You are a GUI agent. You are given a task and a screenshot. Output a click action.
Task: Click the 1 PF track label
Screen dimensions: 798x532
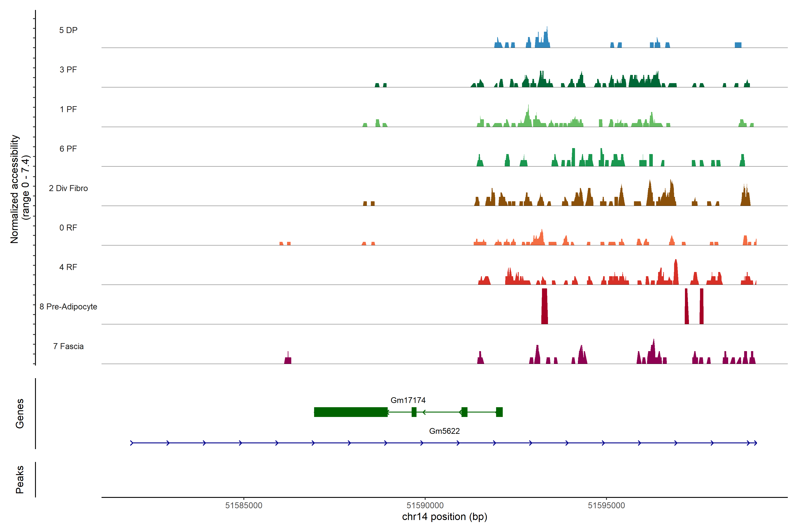tap(68, 109)
